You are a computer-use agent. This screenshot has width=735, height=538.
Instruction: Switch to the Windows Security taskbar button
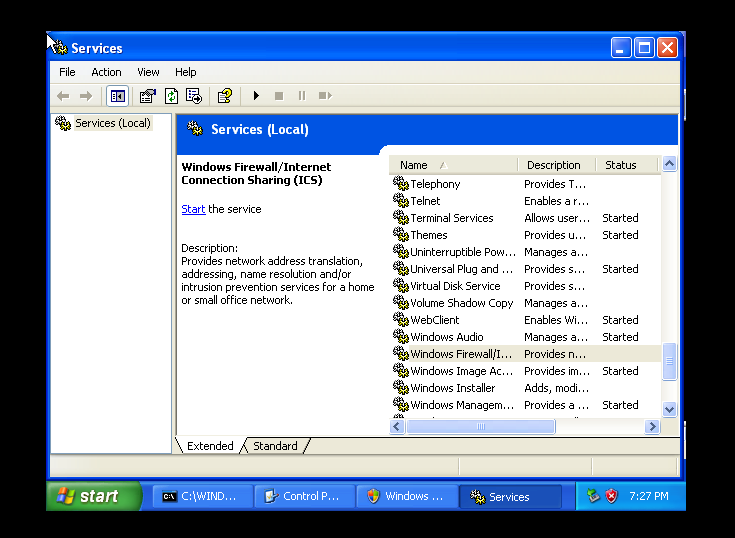407,496
